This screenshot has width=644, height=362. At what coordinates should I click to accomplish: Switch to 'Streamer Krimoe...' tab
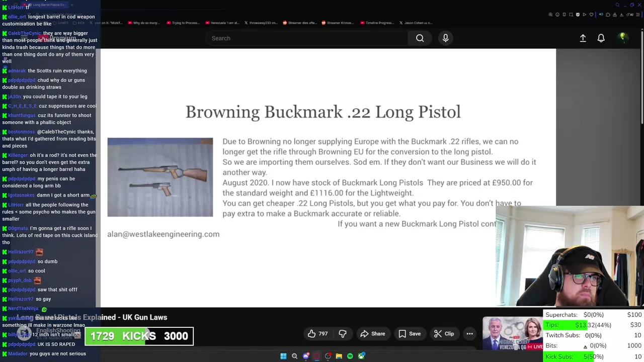[x=338, y=23]
